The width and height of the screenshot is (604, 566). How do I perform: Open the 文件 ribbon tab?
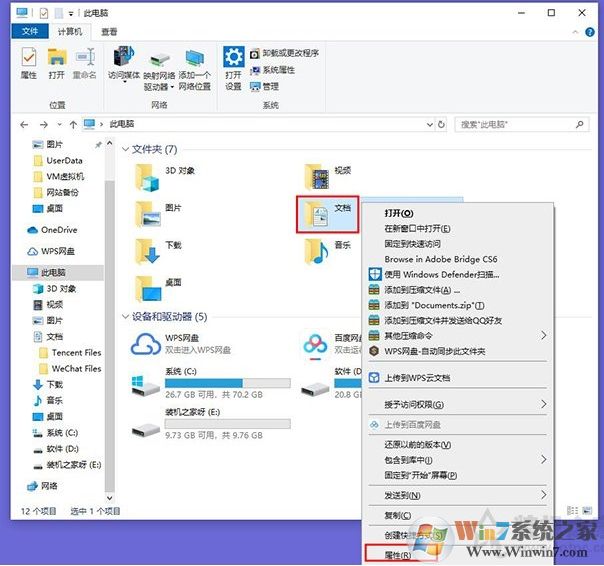point(30,31)
